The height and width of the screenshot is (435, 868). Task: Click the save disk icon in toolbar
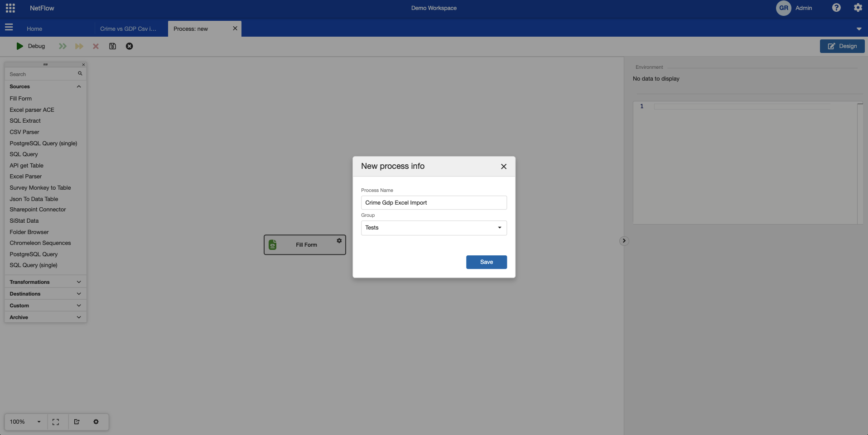113,46
